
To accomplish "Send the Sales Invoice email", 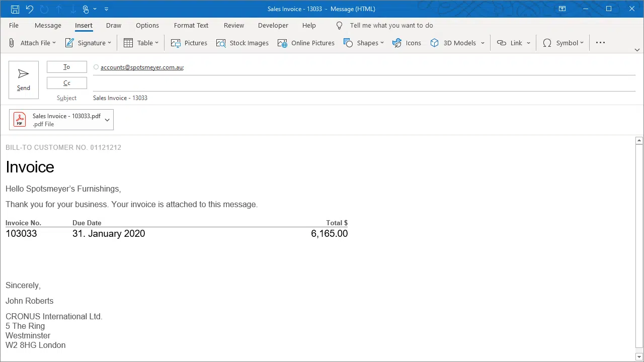I will pos(24,80).
